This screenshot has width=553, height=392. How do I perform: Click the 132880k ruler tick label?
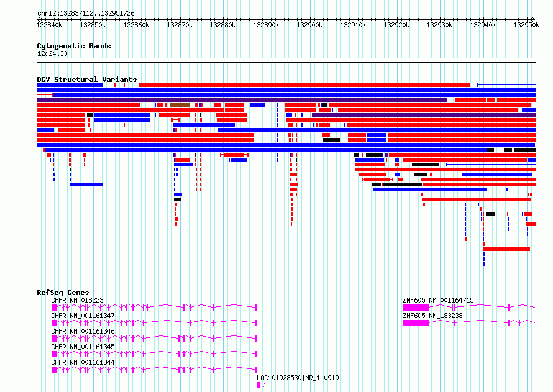(x=222, y=25)
